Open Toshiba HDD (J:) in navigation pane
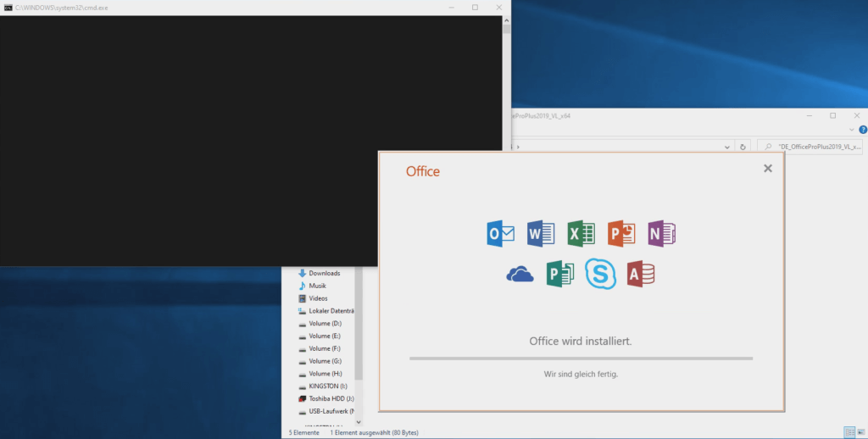Viewport: 868px width, 439px height. click(330, 398)
